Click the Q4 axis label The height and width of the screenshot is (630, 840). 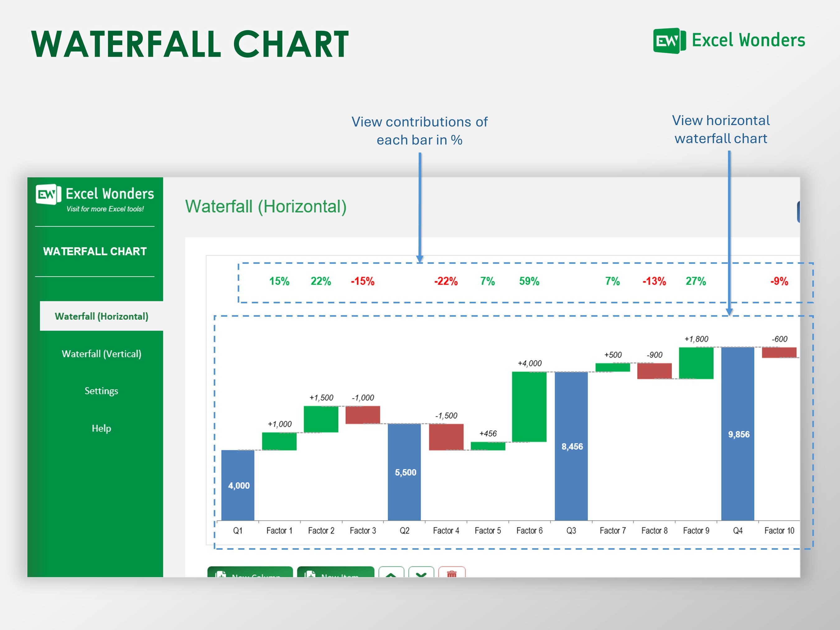click(737, 530)
